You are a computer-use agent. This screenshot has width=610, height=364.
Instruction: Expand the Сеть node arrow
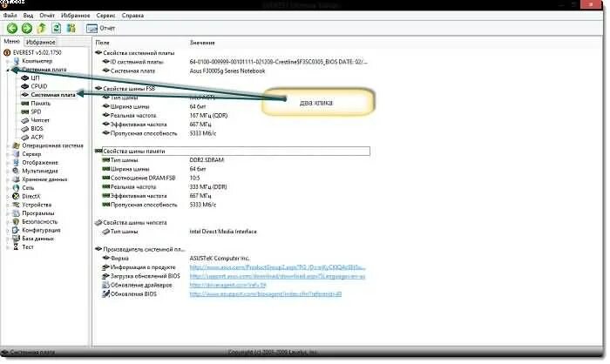point(8,188)
